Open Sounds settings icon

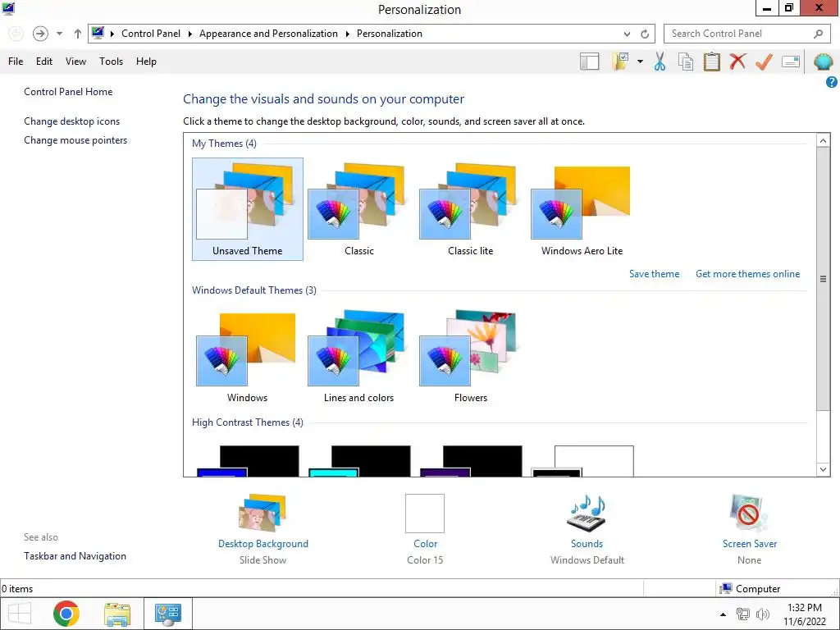[x=587, y=514]
